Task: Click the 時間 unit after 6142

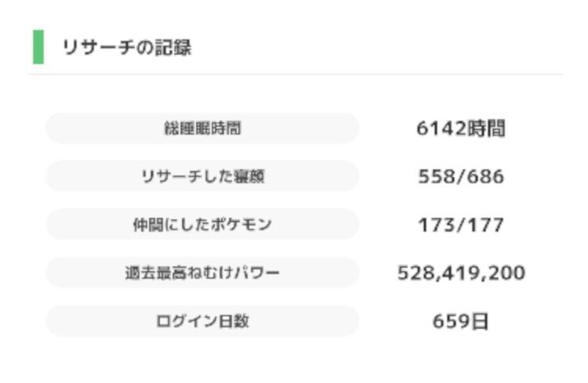Action: coord(486,128)
